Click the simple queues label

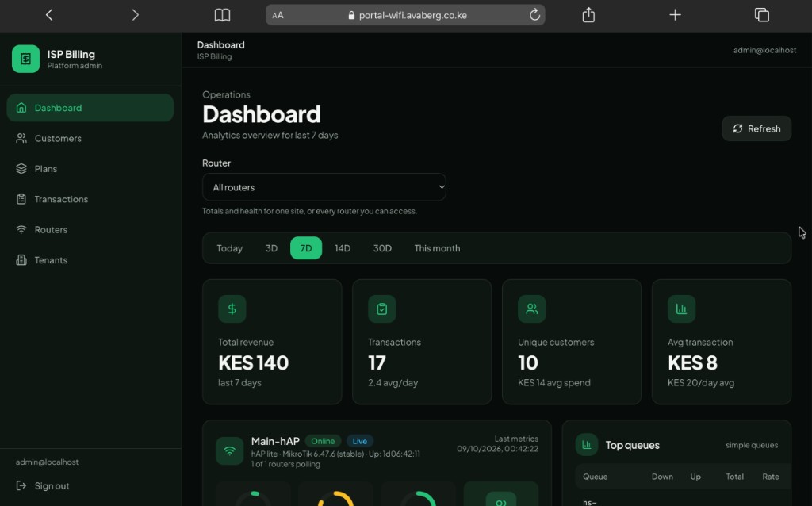click(752, 445)
